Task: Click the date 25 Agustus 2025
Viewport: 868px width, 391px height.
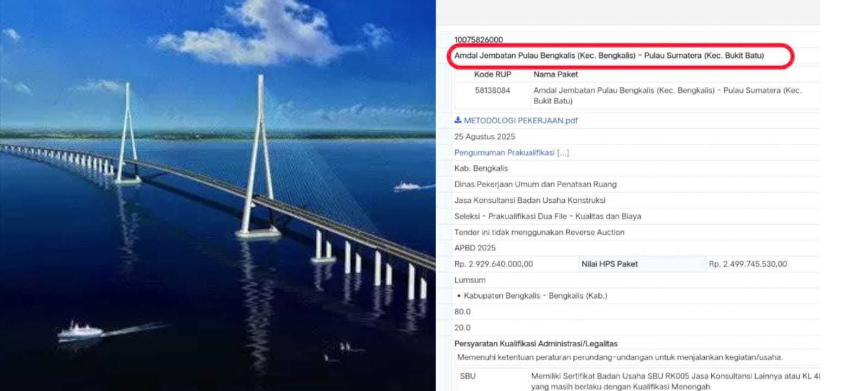Action: 484,137
